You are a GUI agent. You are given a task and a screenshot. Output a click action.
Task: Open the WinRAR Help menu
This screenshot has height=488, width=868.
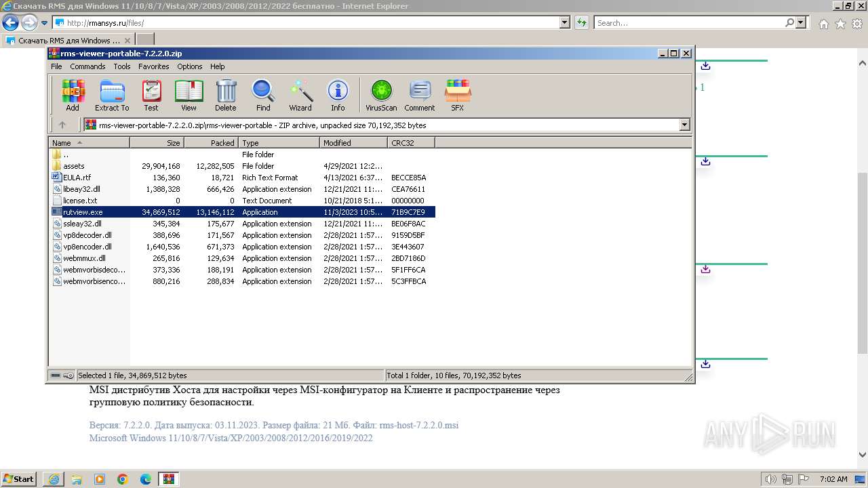[x=217, y=66]
